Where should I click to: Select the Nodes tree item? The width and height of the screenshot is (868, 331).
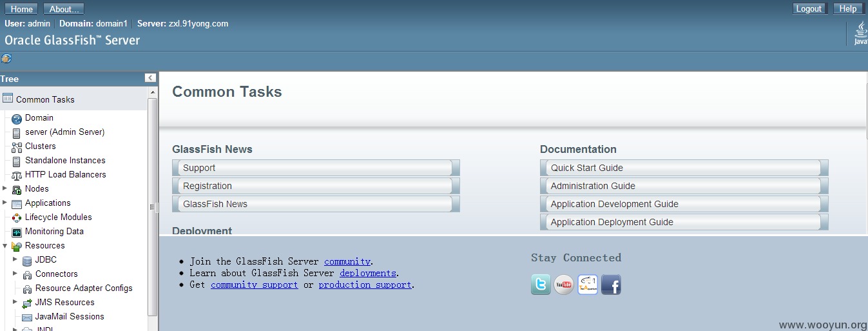click(x=37, y=188)
